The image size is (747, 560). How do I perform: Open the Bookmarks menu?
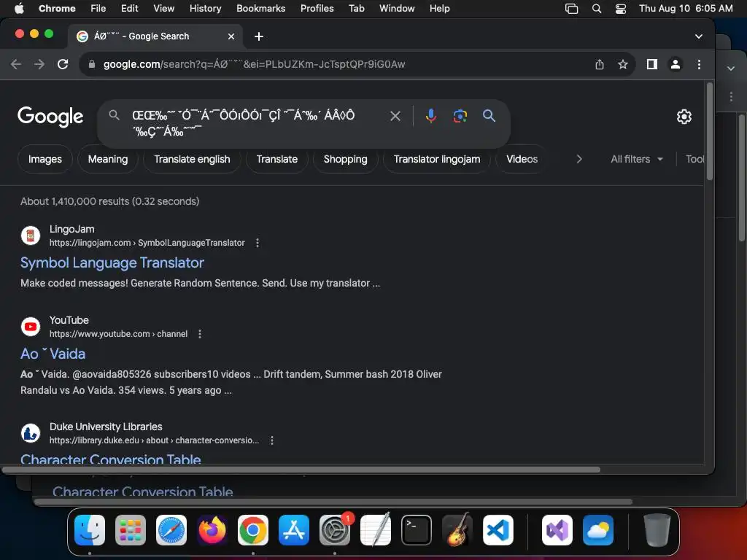[260, 9]
